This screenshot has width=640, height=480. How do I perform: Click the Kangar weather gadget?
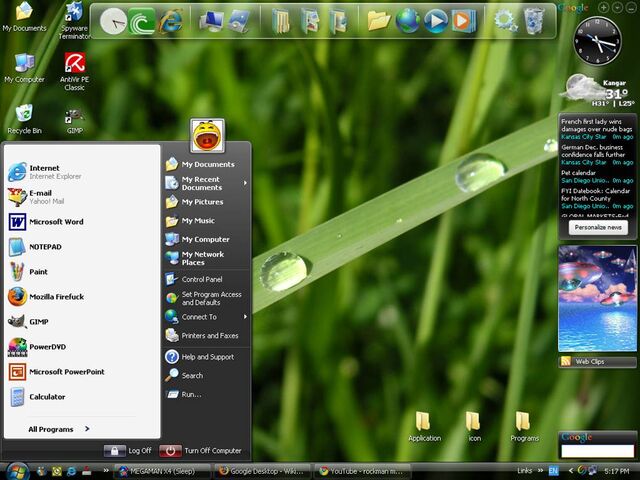[598, 91]
